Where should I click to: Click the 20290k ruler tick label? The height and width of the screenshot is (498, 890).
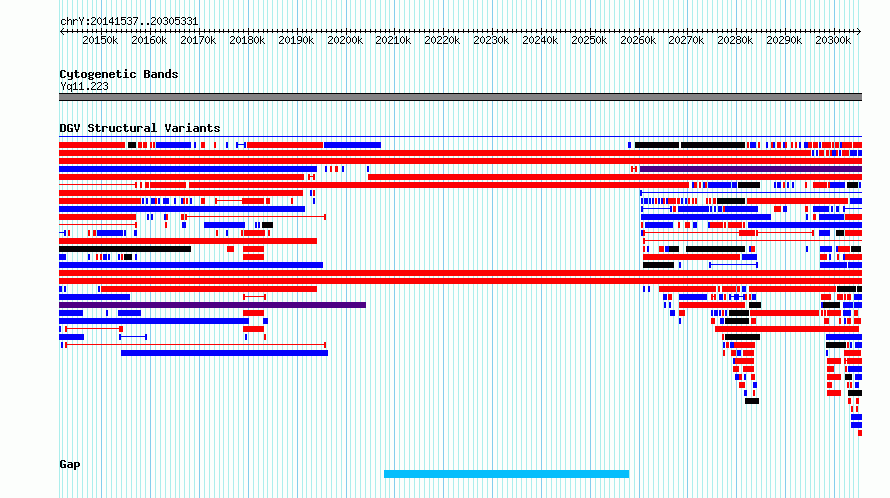click(784, 40)
